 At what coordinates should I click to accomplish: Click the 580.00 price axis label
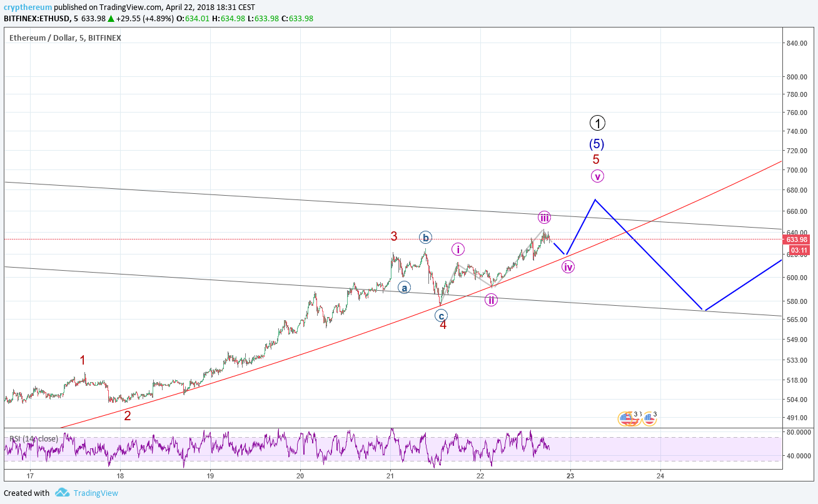pyautogui.click(x=796, y=301)
